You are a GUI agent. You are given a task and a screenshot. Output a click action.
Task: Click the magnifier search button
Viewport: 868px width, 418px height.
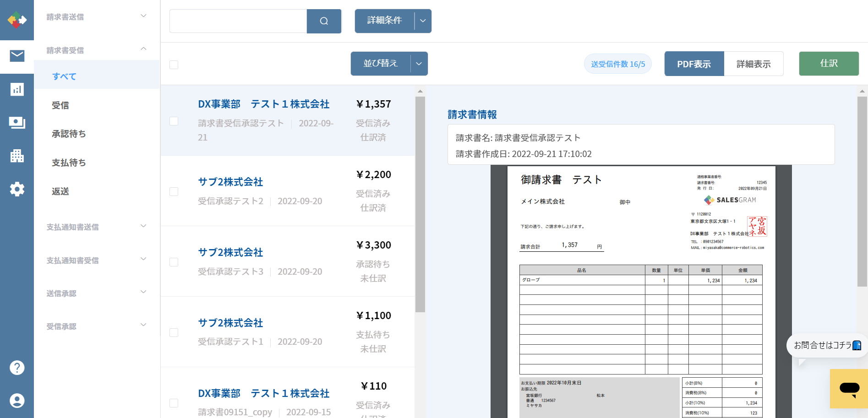(324, 21)
